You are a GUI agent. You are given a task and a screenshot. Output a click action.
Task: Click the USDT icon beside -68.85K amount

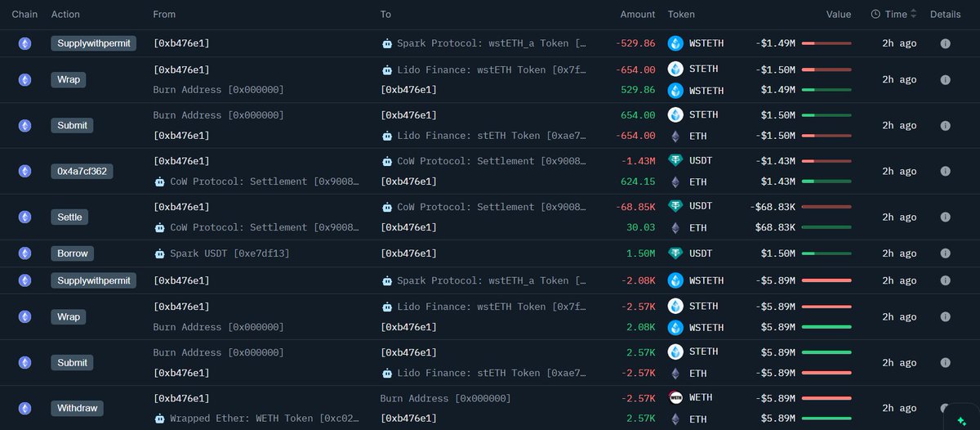pyautogui.click(x=675, y=207)
